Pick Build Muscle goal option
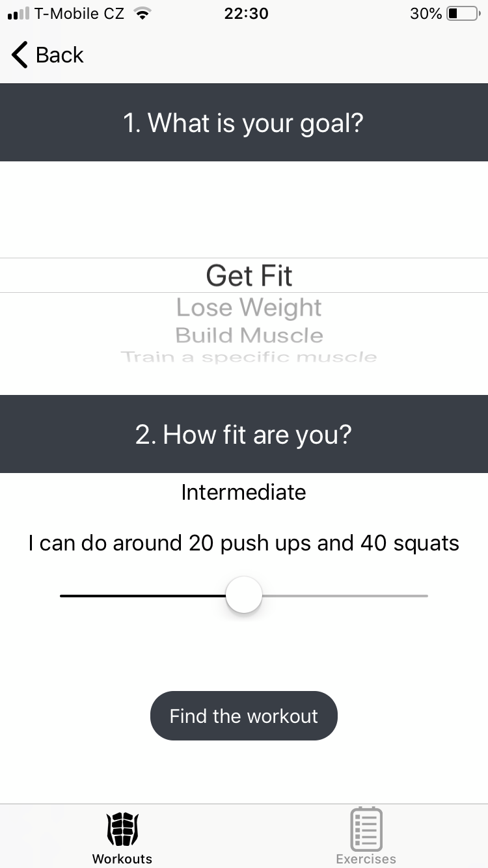 [249, 335]
